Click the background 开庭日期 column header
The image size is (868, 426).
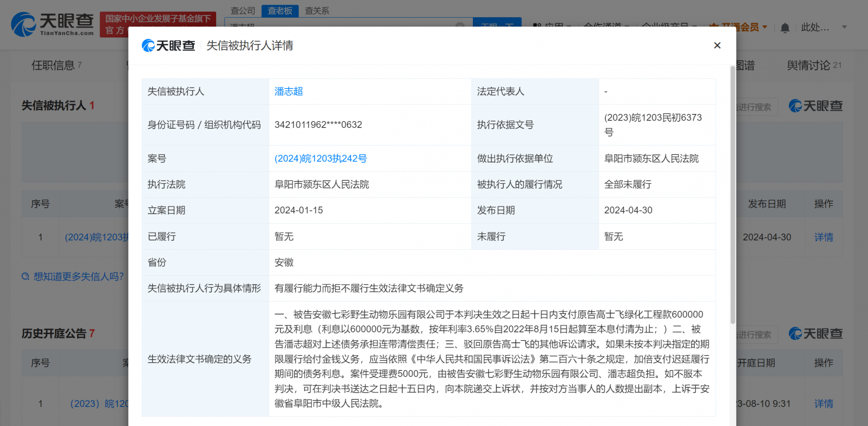(x=756, y=363)
